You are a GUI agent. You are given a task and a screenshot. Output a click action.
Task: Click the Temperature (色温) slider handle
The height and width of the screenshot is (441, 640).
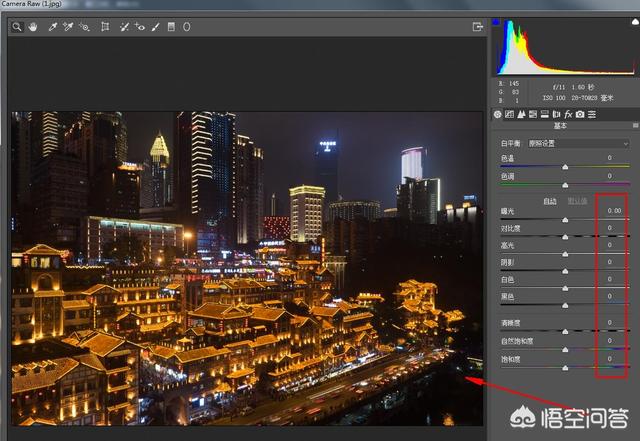click(565, 167)
